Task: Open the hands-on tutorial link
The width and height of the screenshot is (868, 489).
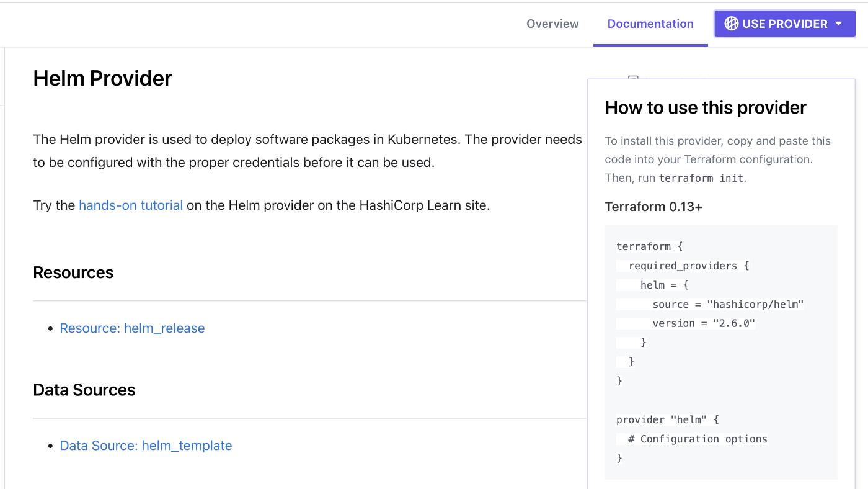Action: (130, 205)
